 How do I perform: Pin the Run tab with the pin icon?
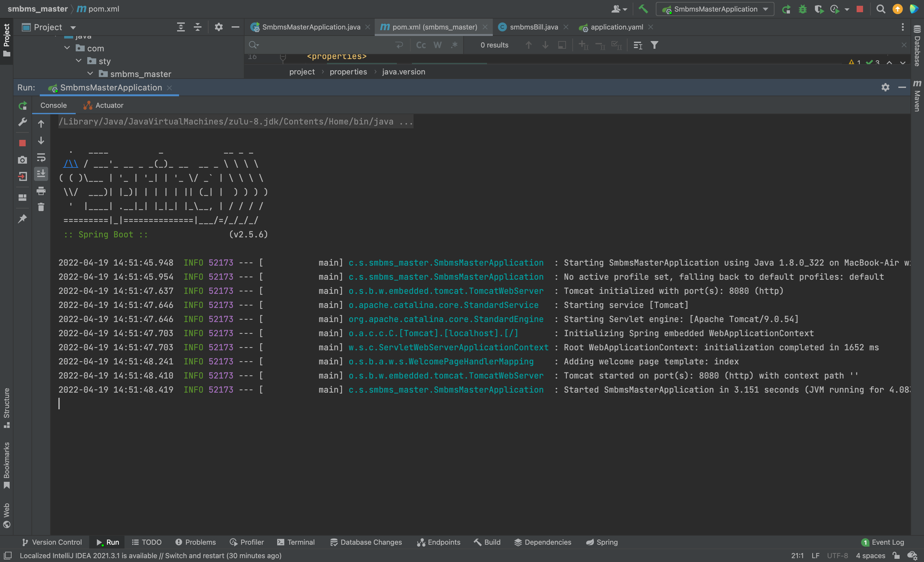(x=22, y=218)
